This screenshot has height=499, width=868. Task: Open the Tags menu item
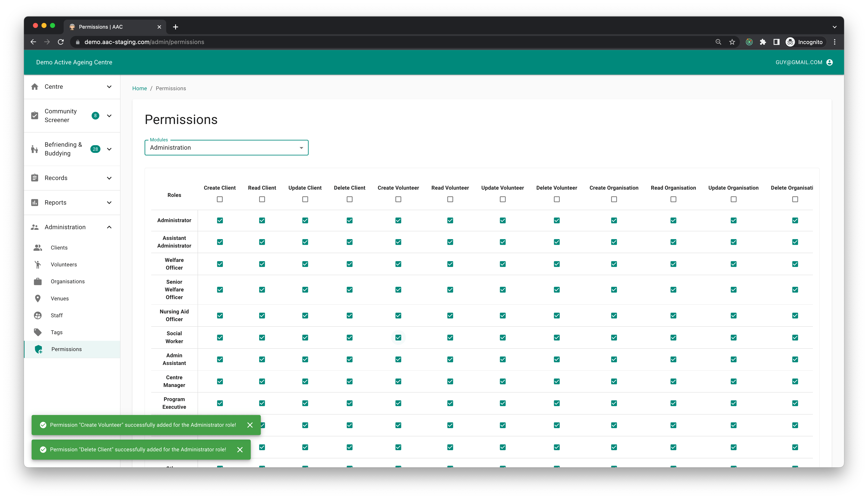click(72, 332)
